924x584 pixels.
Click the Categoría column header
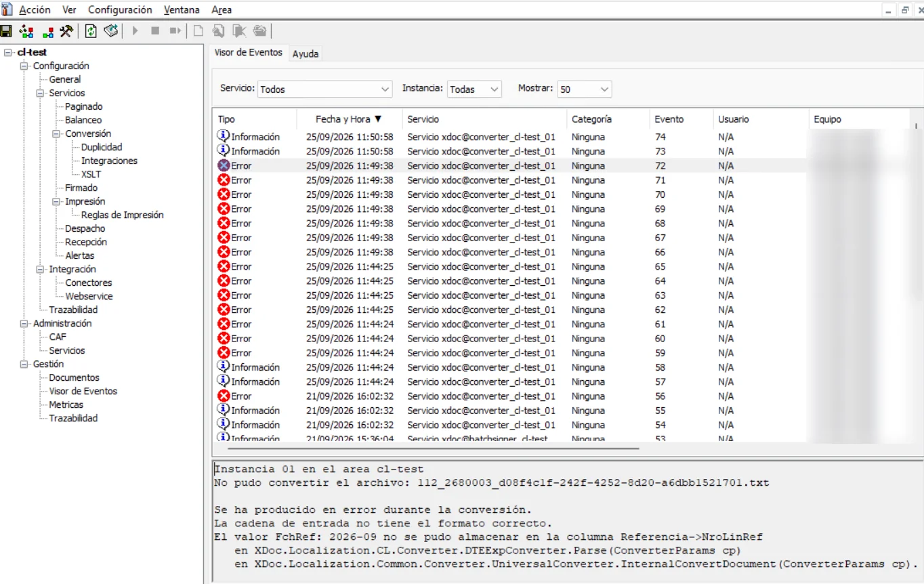click(608, 119)
